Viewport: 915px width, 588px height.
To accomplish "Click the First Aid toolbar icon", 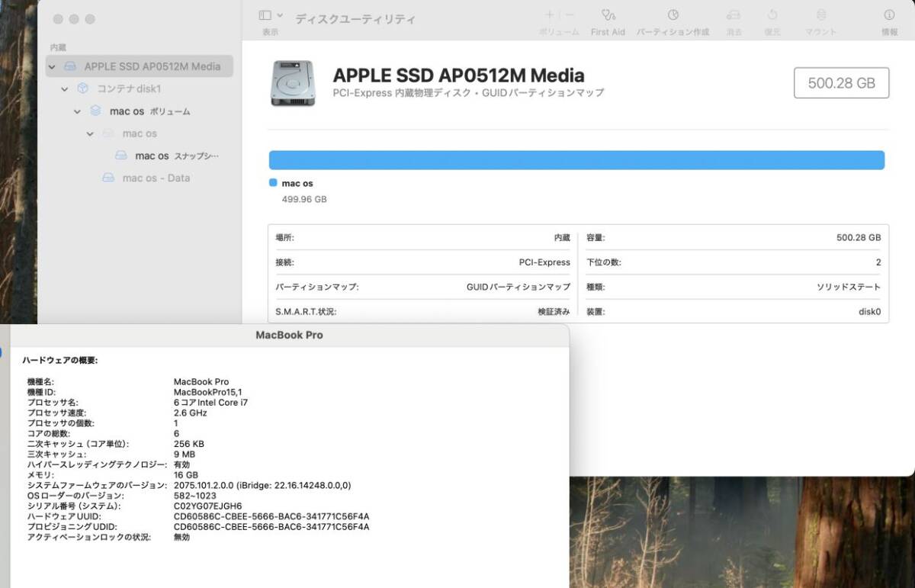I will (x=608, y=15).
